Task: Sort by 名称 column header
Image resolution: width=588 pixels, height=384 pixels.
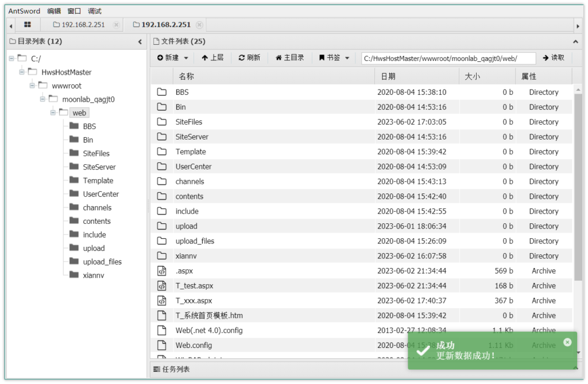Action: coord(274,76)
